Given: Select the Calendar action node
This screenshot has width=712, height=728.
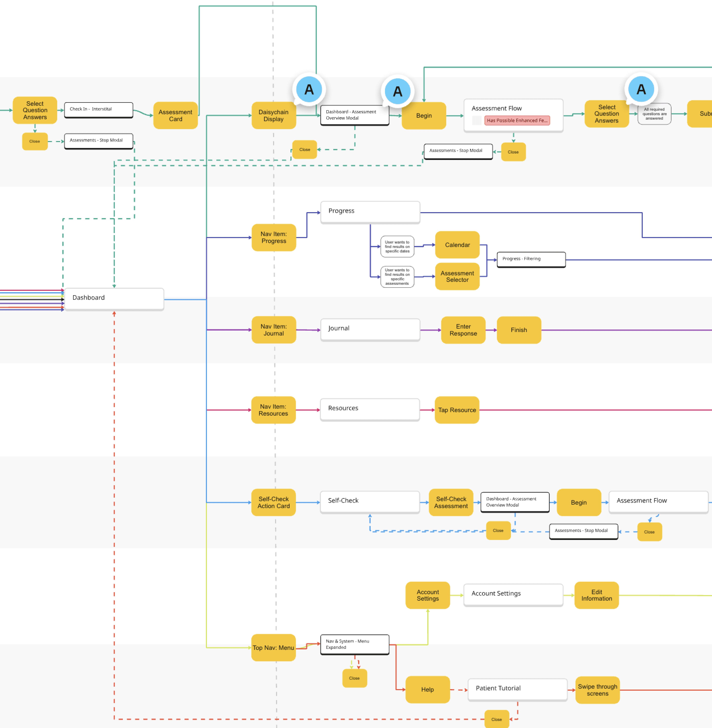Looking at the screenshot, I should pyautogui.click(x=457, y=245).
